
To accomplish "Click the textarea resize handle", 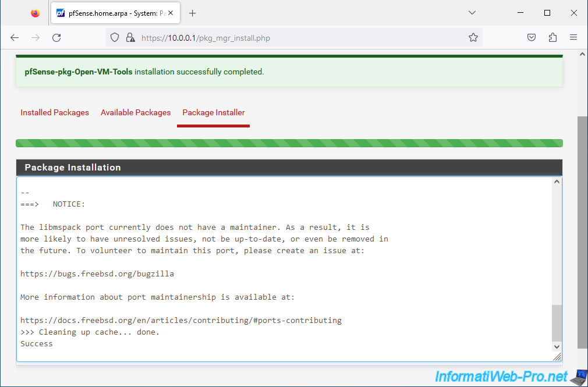I will coord(557,357).
